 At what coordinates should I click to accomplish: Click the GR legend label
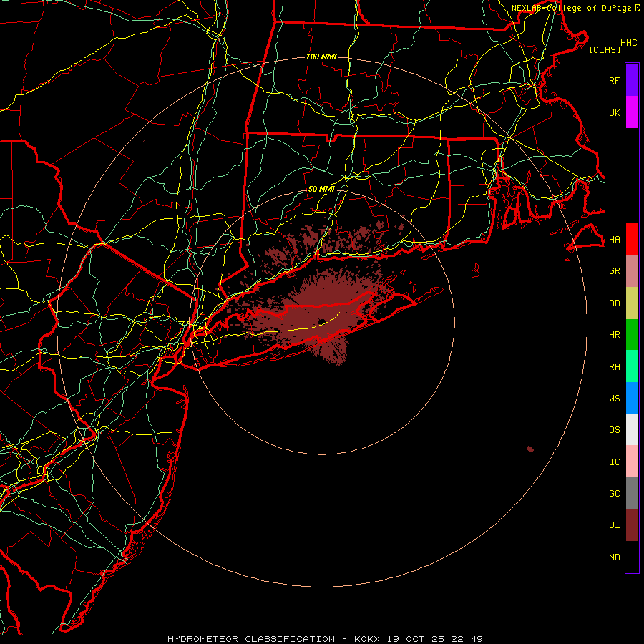pos(614,271)
